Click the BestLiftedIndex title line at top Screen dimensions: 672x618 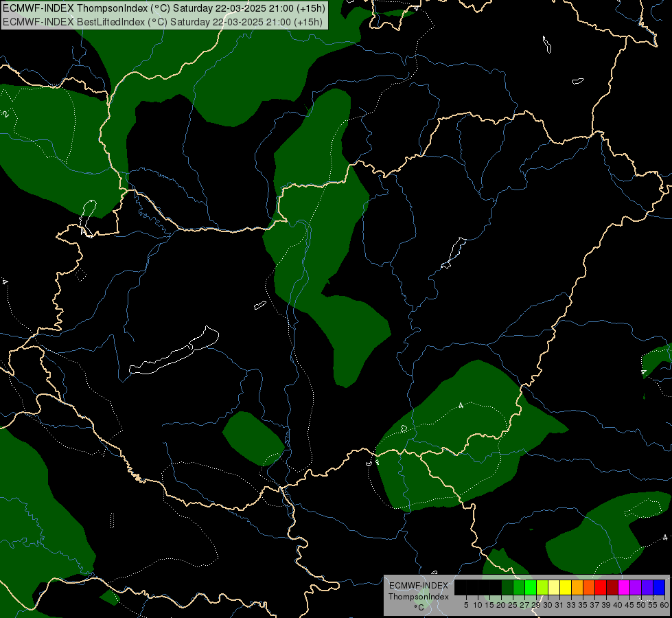pos(163,21)
